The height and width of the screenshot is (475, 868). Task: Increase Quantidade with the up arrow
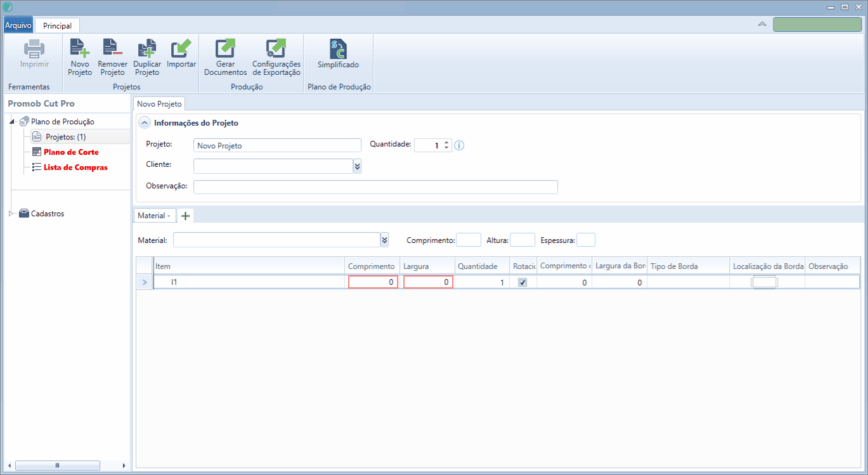pyautogui.click(x=446, y=142)
